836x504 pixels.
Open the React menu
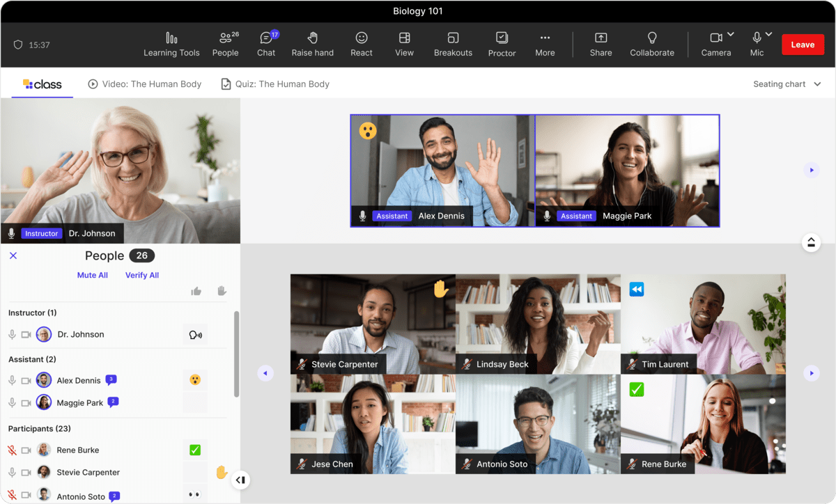pyautogui.click(x=361, y=43)
